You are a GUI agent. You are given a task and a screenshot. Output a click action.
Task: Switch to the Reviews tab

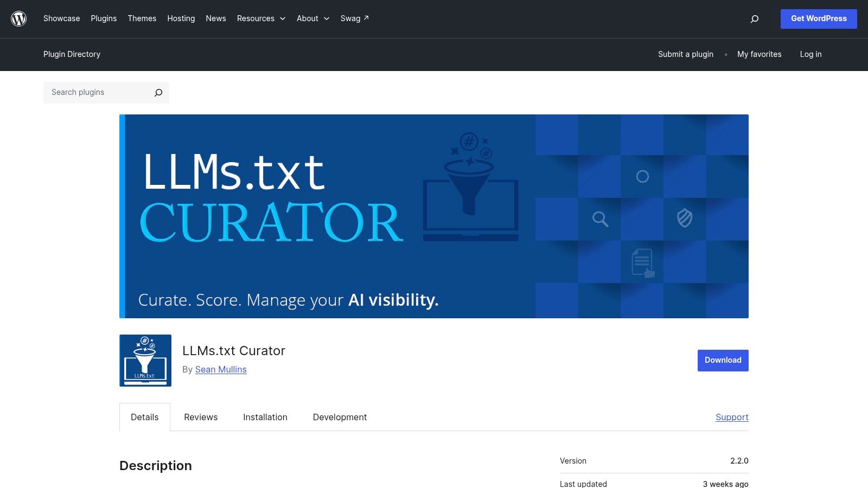(x=201, y=417)
